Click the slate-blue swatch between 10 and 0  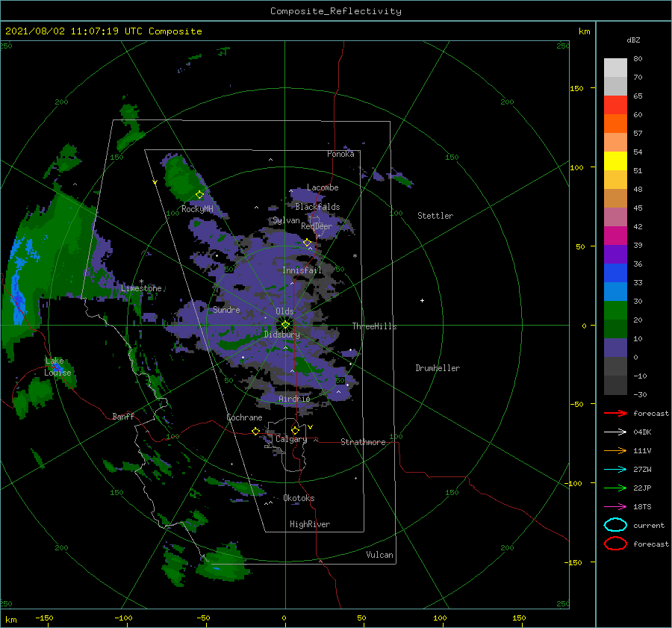tap(615, 348)
